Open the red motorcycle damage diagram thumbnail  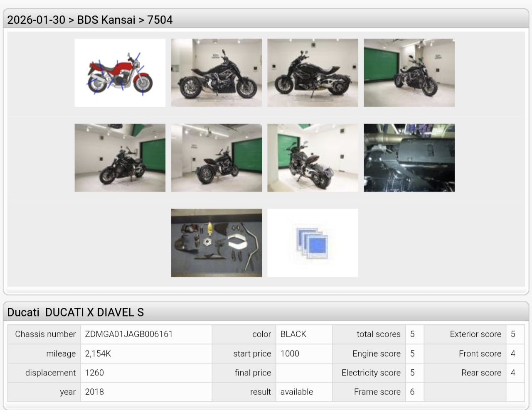click(120, 73)
